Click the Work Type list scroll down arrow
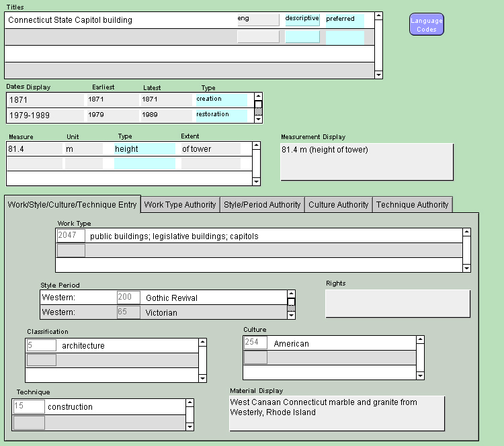The height and width of the screenshot is (446, 504). point(467,268)
